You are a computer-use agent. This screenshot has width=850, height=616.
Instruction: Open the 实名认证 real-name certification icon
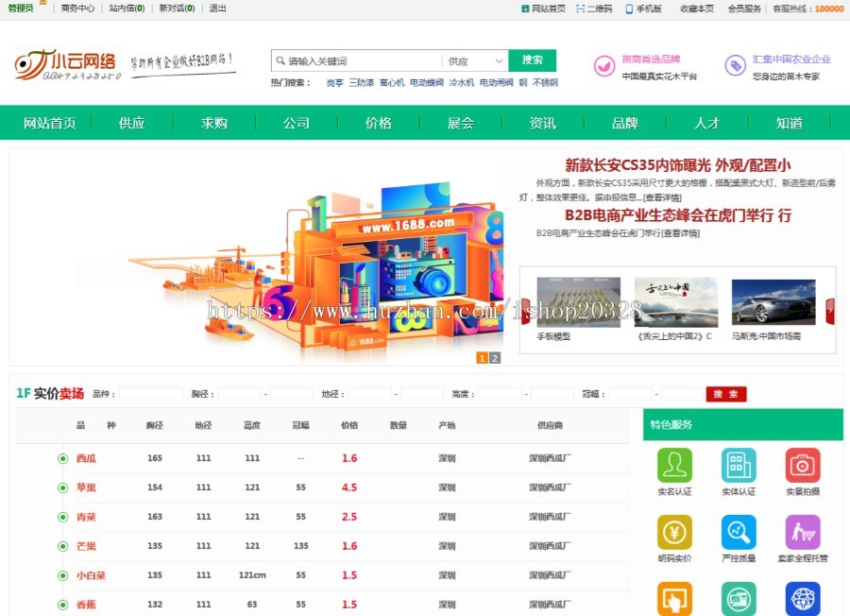674,464
